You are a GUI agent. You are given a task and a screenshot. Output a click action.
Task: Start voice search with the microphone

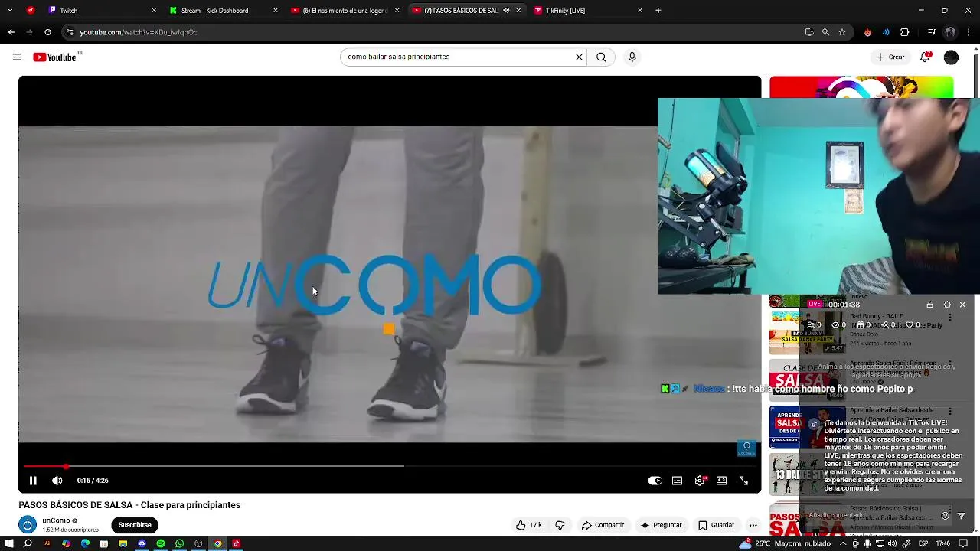click(632, 57)
